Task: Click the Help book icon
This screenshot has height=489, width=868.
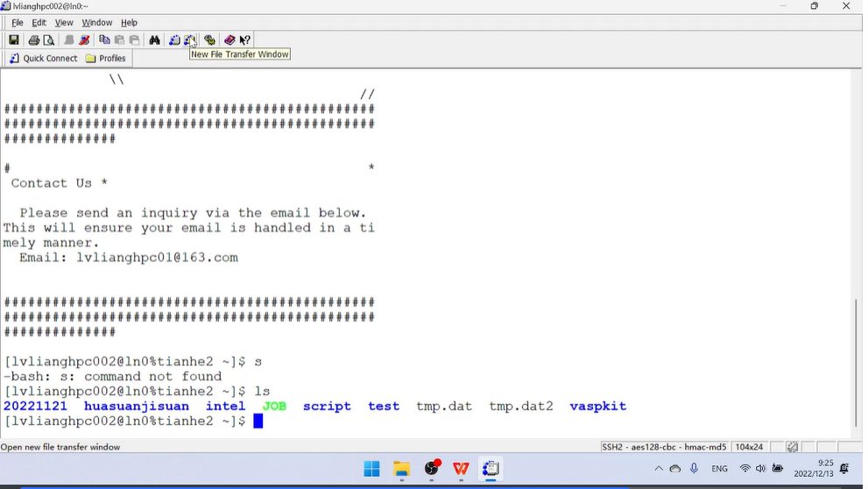Action: click(x=229, y=40)
